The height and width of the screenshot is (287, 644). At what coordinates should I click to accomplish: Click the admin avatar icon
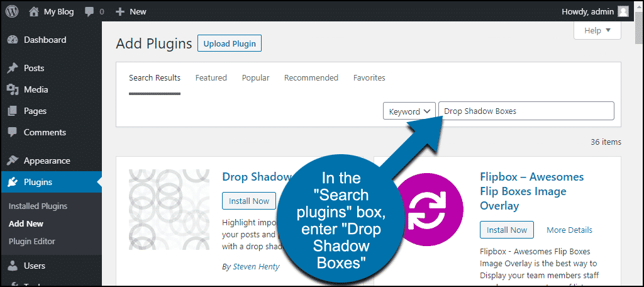[x=623, y=11]
